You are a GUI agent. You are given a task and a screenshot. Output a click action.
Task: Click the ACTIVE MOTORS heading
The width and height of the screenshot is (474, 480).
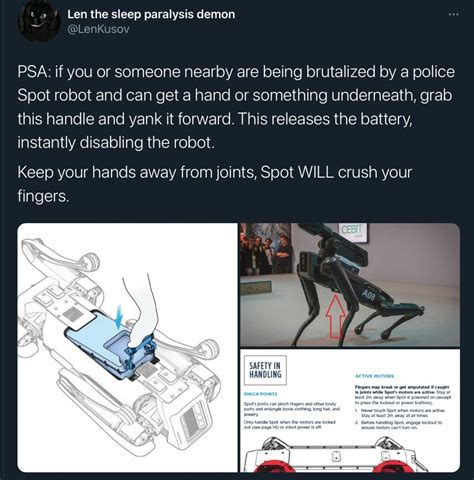point(374,376)
